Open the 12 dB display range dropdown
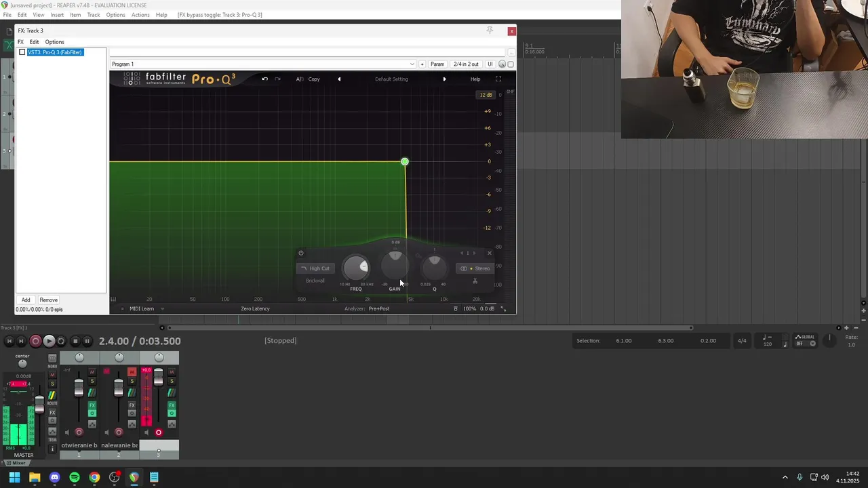 tap(486, 95)
